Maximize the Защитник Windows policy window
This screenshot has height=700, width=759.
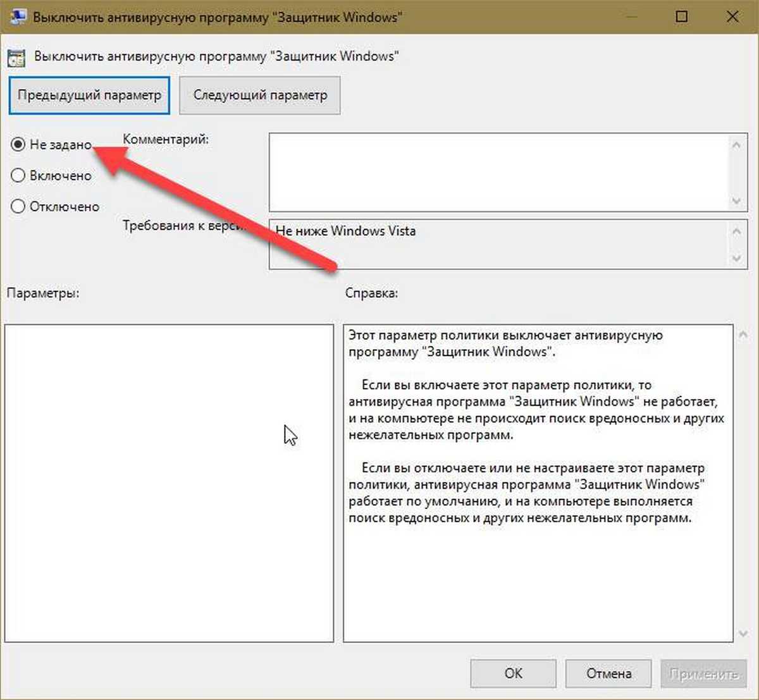click(x=681, y=16)
